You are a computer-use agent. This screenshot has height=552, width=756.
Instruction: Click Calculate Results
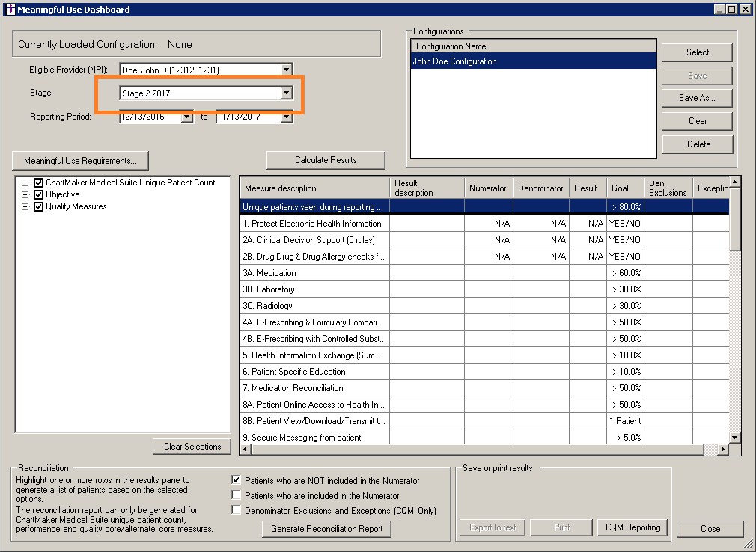click(x=326, y=160)
